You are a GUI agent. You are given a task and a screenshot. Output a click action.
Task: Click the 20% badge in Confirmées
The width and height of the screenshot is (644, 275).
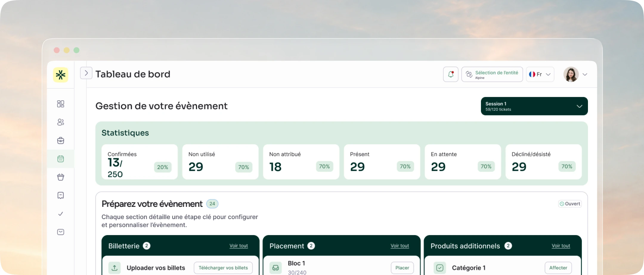pyautogui.click(x=162, y=167)
